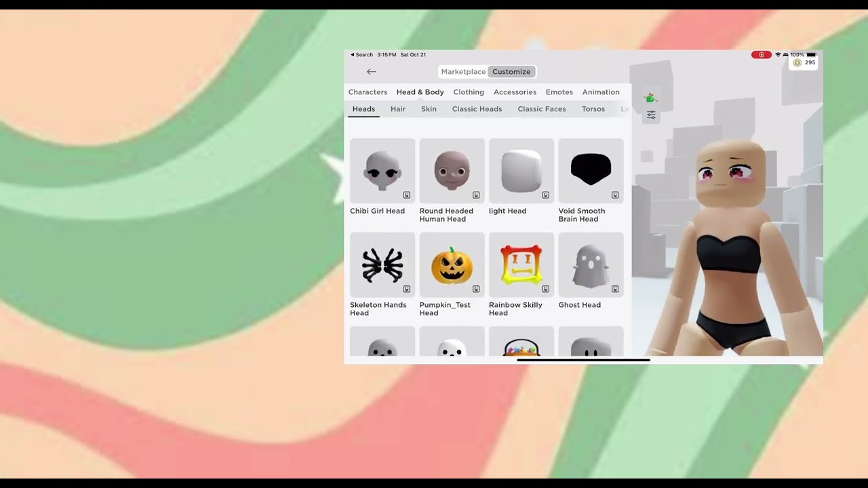This screenshot has height=488, width=868.
Task: Select the Heads subcategory
Action: (363, 109)
